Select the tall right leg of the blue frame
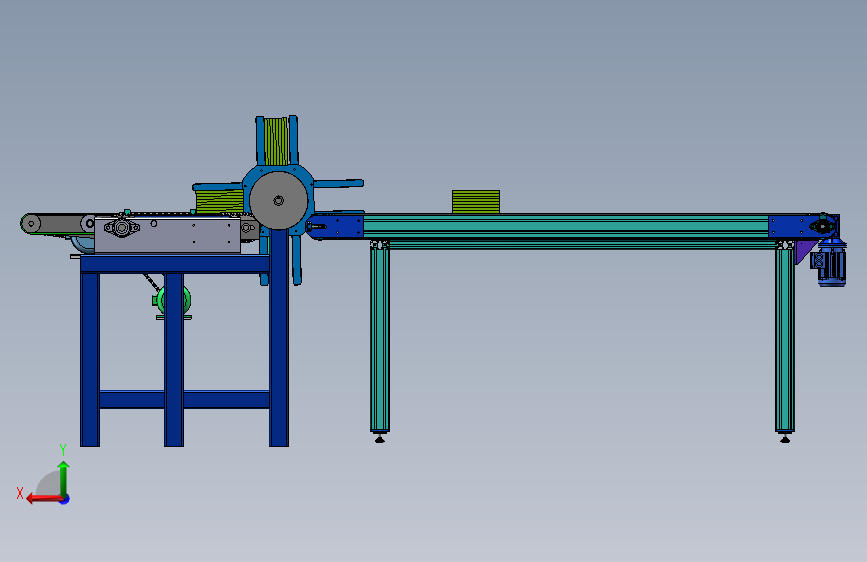 coord(279,338)
